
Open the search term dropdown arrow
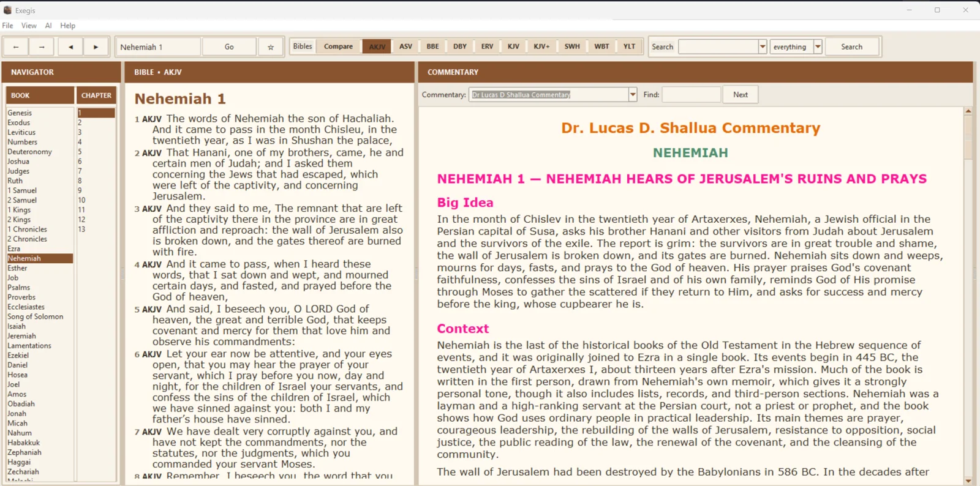(x=763, y=47)
